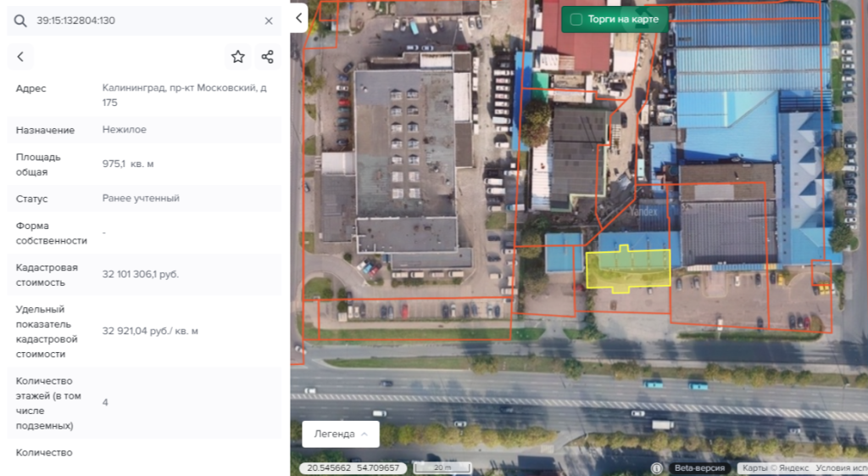Select cadastral value '32 101 306,1 руб.'

141,274
